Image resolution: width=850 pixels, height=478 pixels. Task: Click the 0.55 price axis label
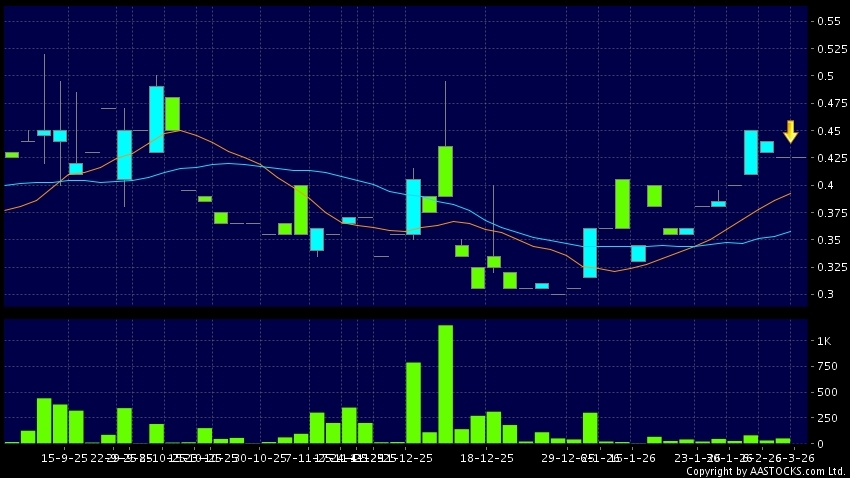click(829, 21)
